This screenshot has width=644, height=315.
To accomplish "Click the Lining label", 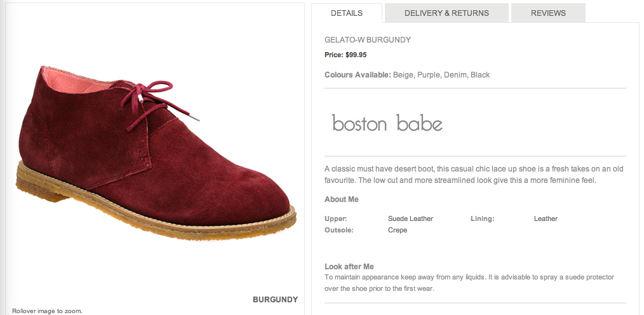I will (482, 218).
